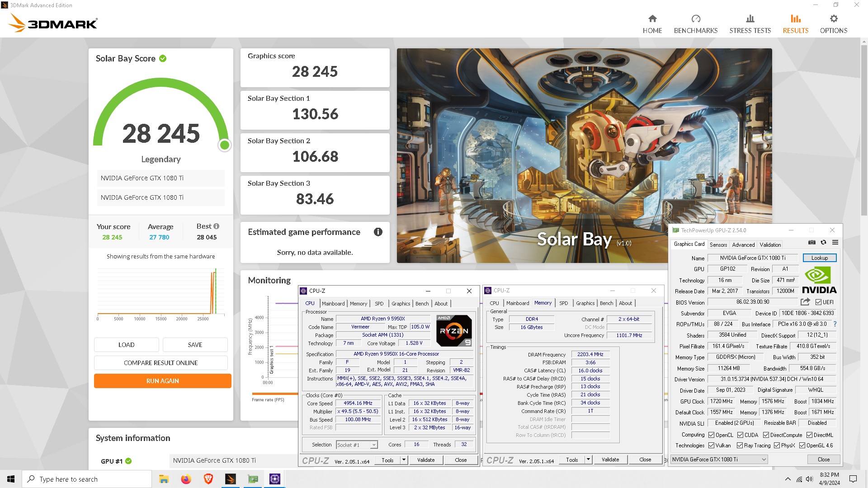
Task: Click the Solar Bay Section 1 value 130.56
Action: point(315,114)
